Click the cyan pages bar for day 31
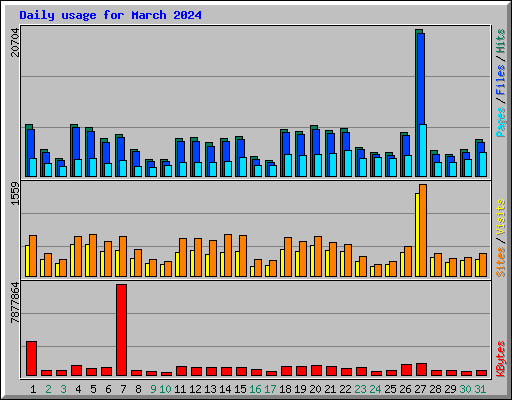512x400 pixels. (483, 164)
